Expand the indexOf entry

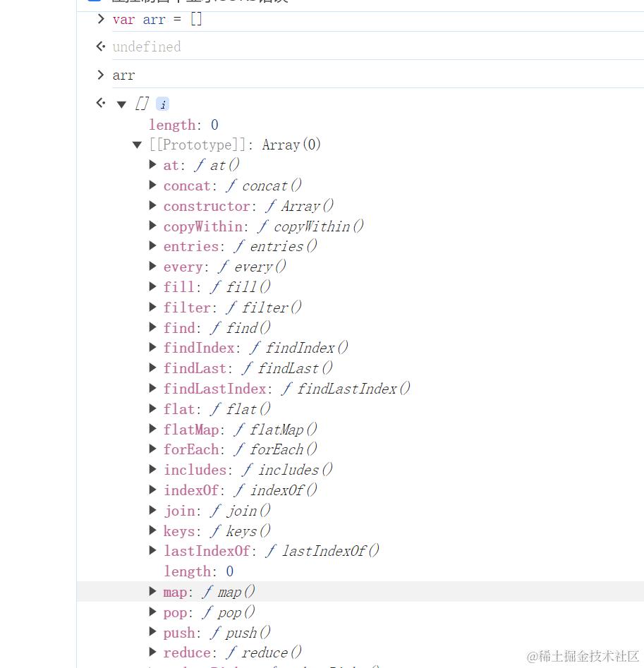pos(152,490)
